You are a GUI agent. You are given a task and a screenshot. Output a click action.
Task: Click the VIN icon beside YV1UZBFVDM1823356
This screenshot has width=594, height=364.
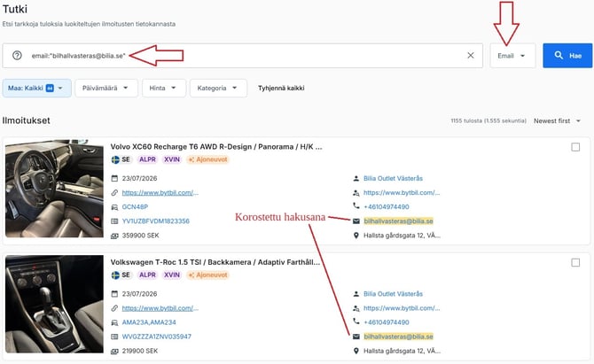(114, 221)
